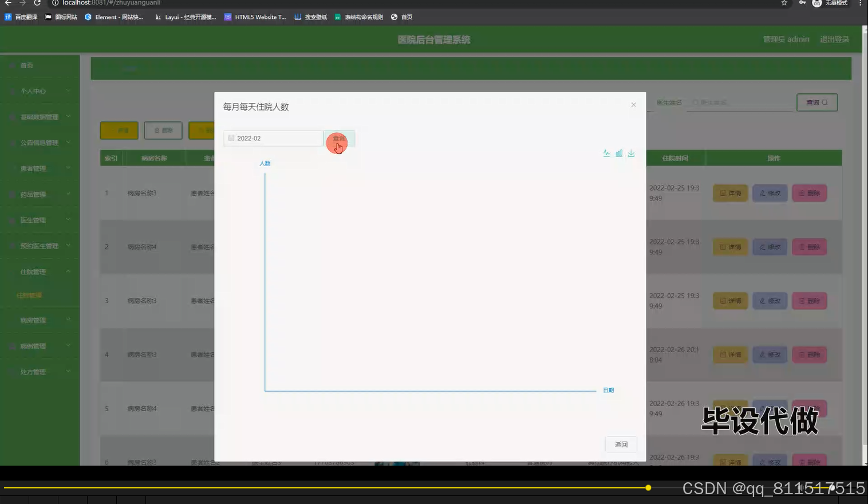Expand 病房管理 sidebar menu
The width and height of the screenshot is (868, 504).
pos(40,320)
